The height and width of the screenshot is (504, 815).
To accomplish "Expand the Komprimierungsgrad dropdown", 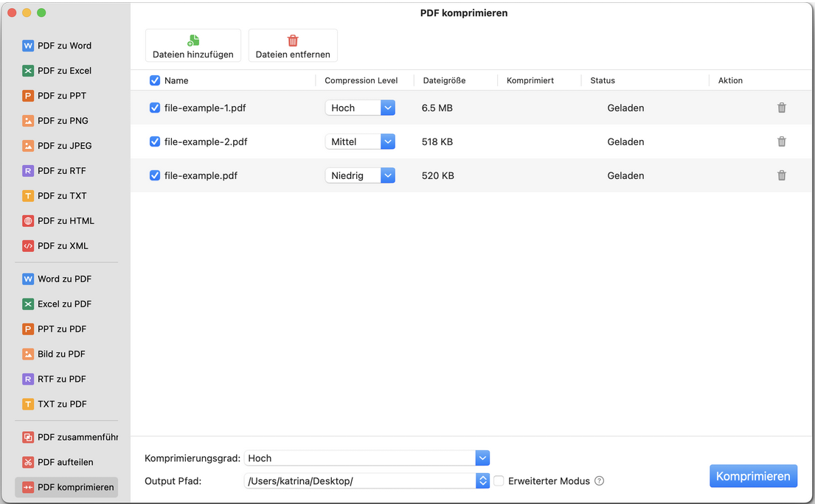I will coord(482,458).
